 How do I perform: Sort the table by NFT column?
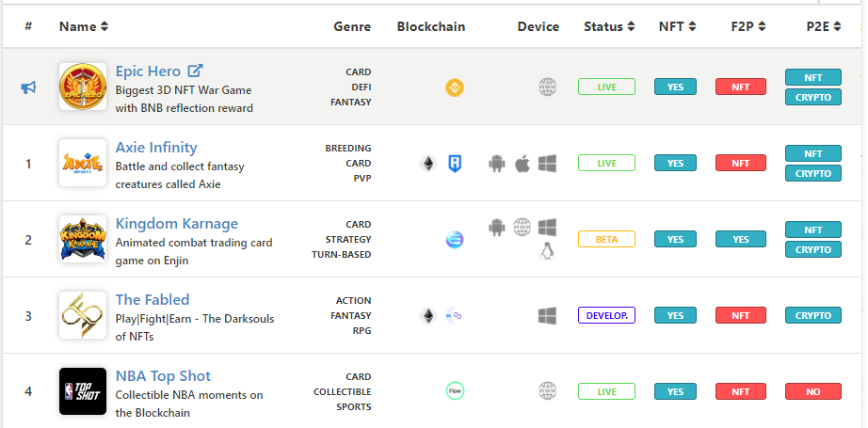pyautogui.click(x=677, y=26)
